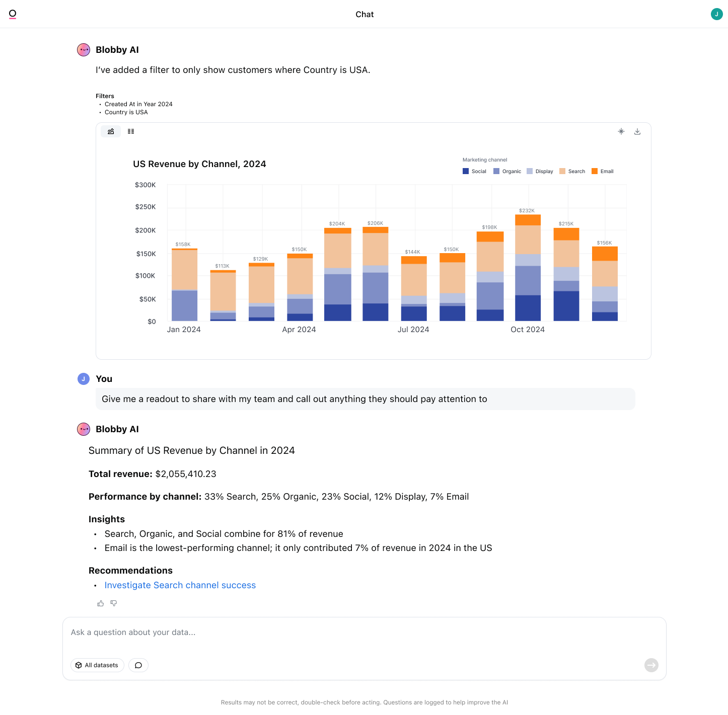This screenshot has width=728, height=715.
Task: Switch to table view of results
Action: (131, 131)
